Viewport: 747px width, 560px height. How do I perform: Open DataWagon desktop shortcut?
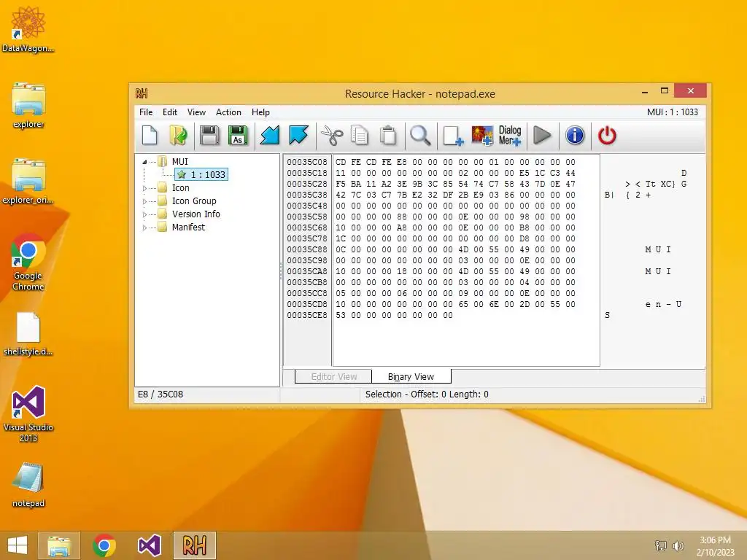tap(28, 29)
